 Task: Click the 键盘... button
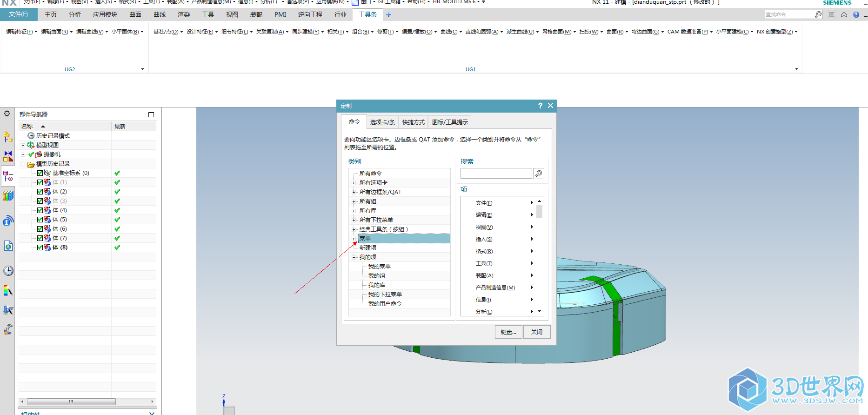(508, 332)
